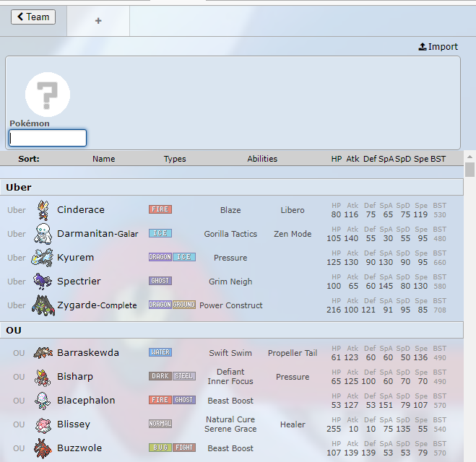Click Spectrier's Grim Neigh ability
The height and width of the screenshot is (462, 476).
point(230,282)
